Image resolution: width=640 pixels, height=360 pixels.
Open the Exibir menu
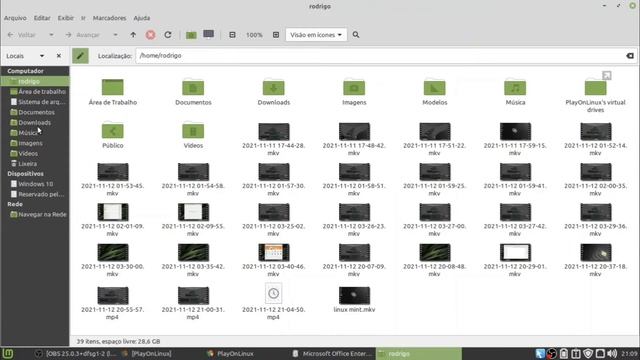pos(66,18)
